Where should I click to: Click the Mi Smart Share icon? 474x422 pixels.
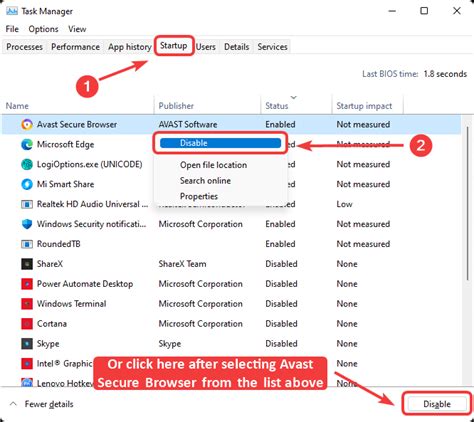27,184
